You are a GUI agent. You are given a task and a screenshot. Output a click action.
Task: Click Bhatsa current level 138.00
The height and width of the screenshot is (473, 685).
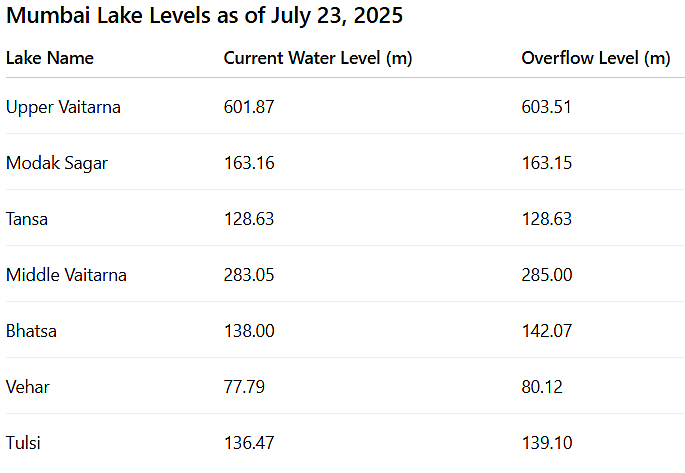(249, 331)
